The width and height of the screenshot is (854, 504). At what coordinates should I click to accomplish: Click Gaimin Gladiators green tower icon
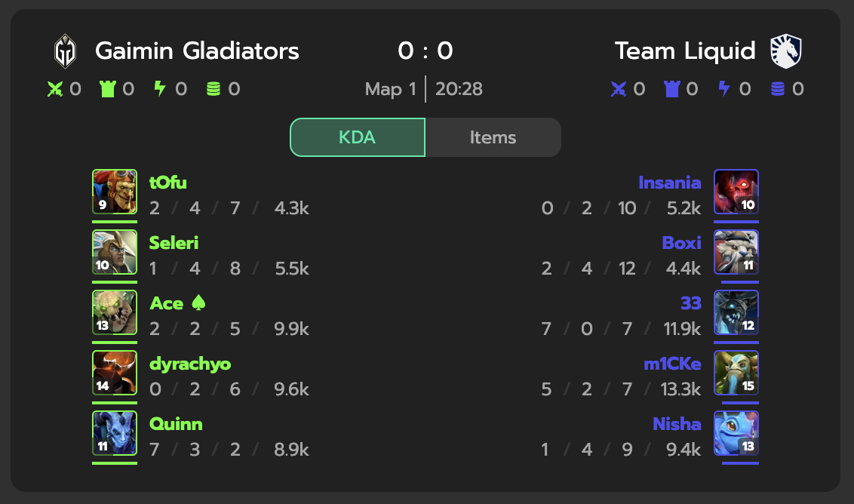pyautogui.click(x=107, y=89)
